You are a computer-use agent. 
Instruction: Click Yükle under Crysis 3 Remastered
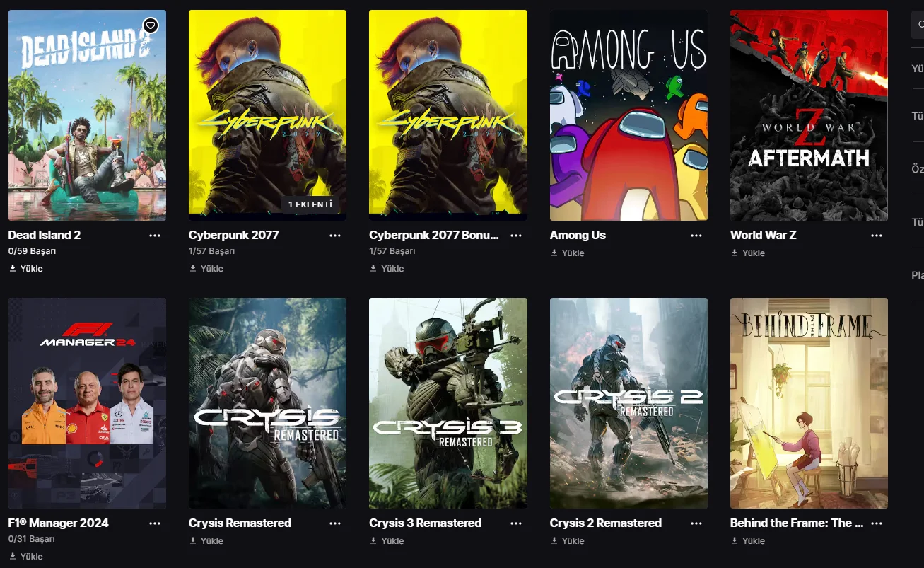tap(387, 541)
